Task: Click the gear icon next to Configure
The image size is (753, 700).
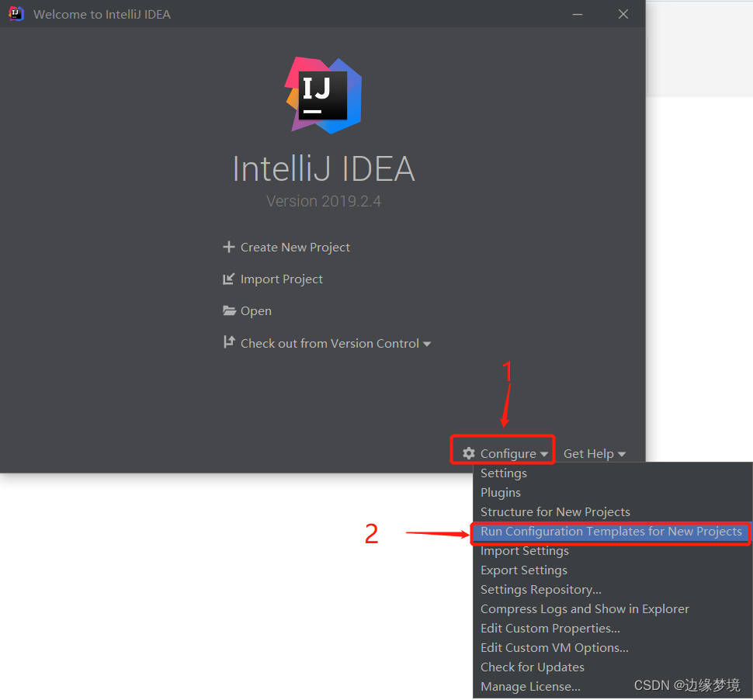Action: coord(469,453)
